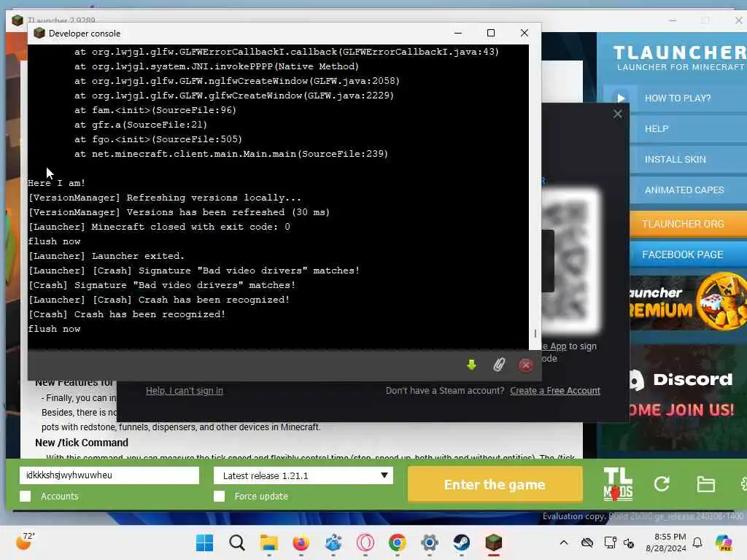Open the notification bell in system tray
This screenshot has width=747, height=560.
coord(697,542)
